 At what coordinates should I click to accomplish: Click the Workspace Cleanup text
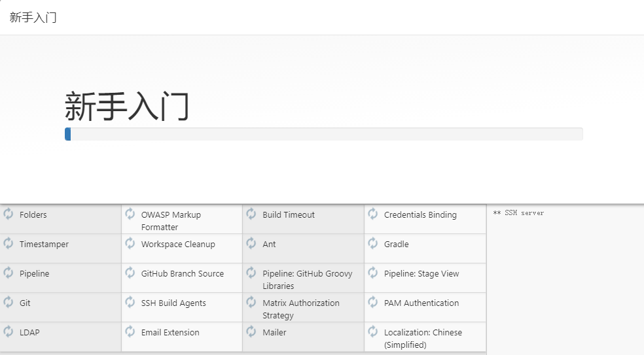(x=178, y=245)
